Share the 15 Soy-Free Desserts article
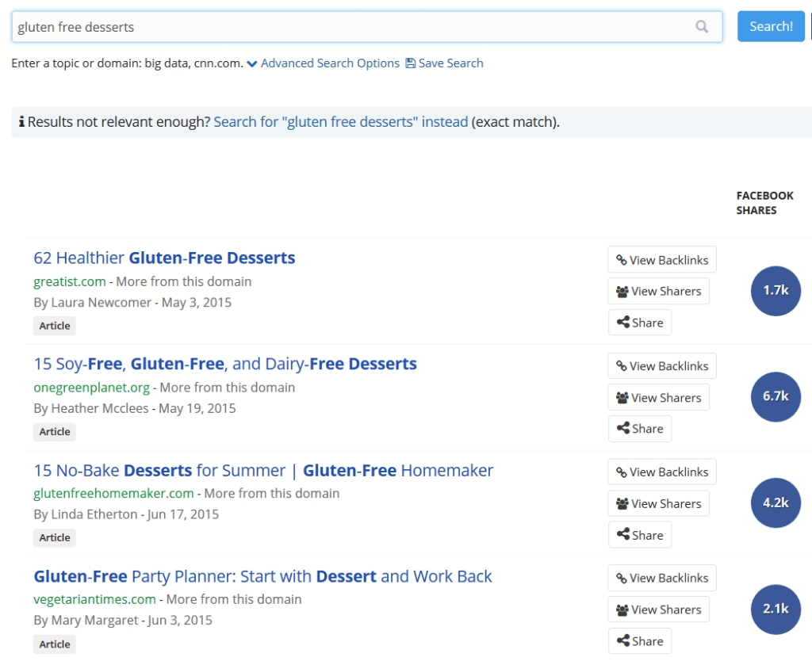This screenshot has width=812, height=661. [x=640, y=429]
